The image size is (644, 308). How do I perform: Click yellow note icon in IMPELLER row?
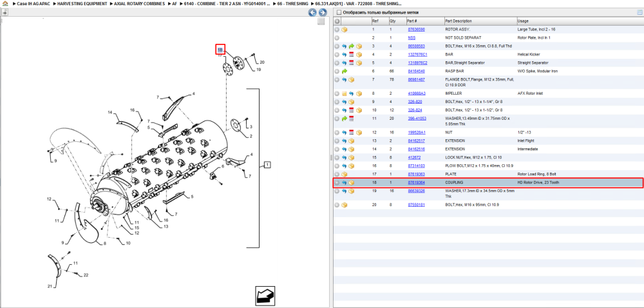pyautogui.click(x=345, y=93)
